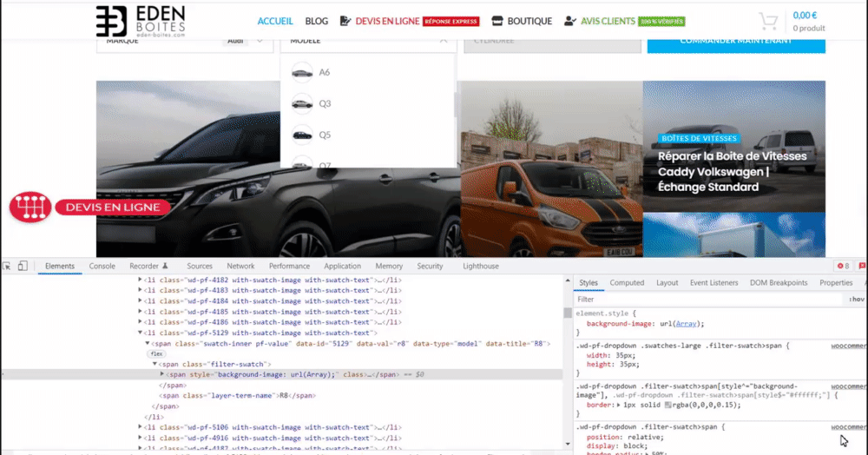
Task: Switch to the Elements tab
Action: click(60, 267)
